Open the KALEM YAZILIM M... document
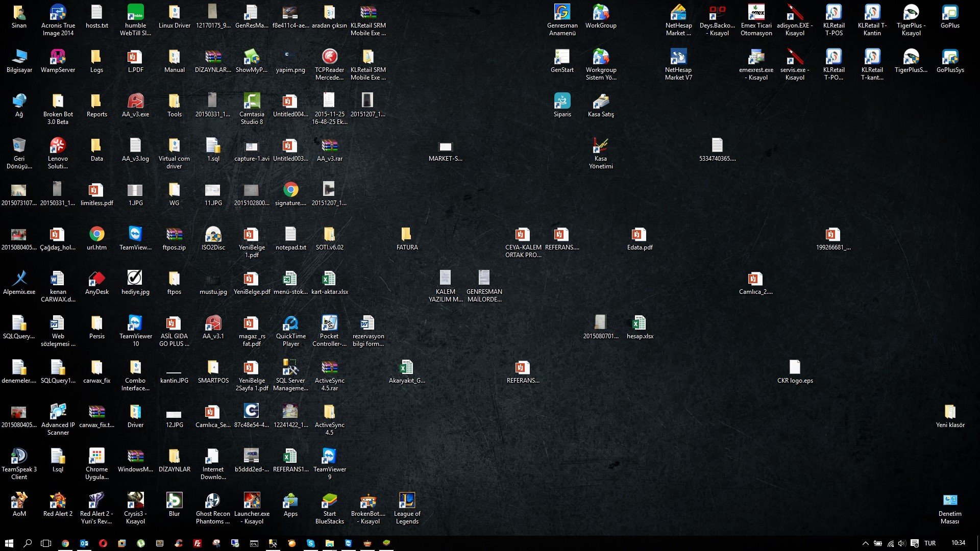The width and height of the screenshot is (980, 551). click(446, 286)
